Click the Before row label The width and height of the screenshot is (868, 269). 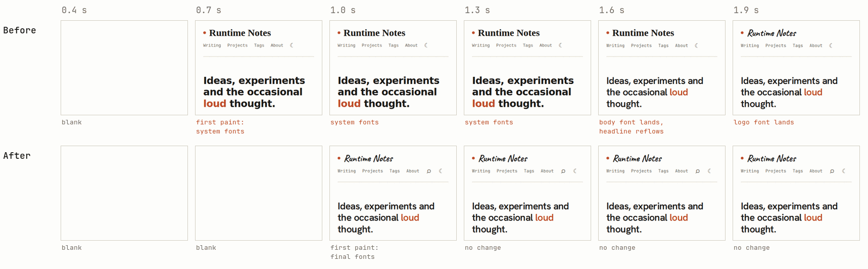(x=20, y=30)
